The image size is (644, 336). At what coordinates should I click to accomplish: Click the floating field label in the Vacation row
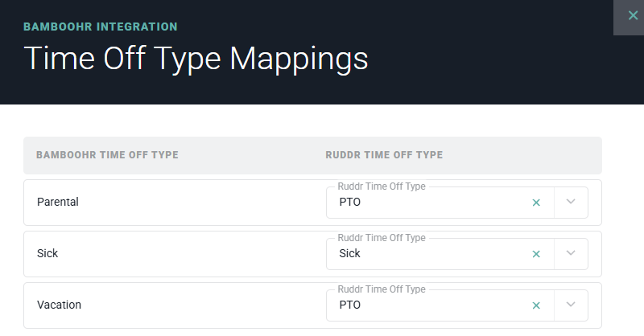(381, 289)
